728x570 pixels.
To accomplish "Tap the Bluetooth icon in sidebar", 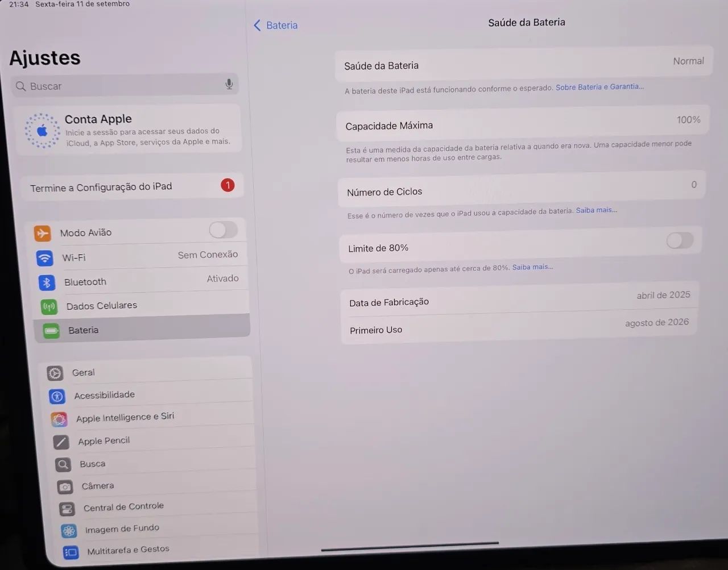I will [47, 282].
